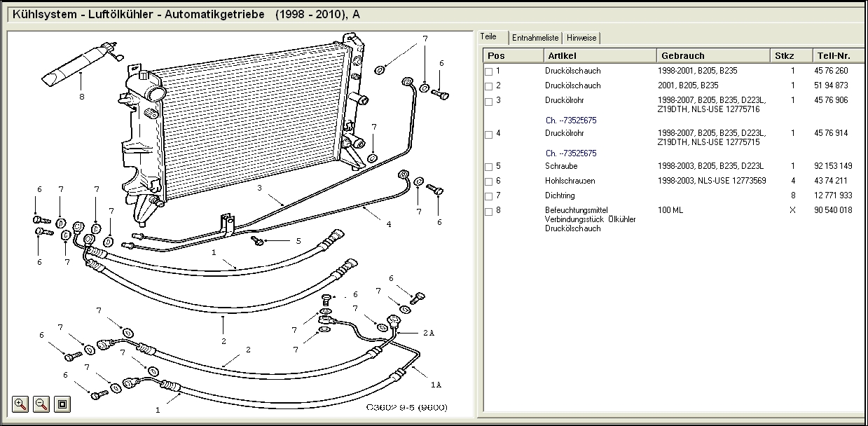Click callout 5 beside the screw
Screen dimensions: 868x426
[298, 240]
